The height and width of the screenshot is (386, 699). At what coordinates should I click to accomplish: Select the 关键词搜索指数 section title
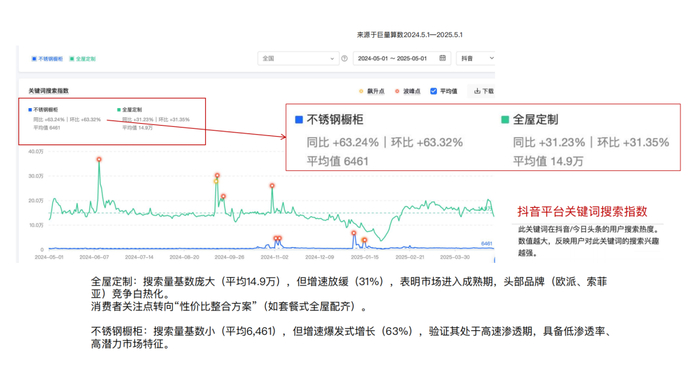point(49,91)
